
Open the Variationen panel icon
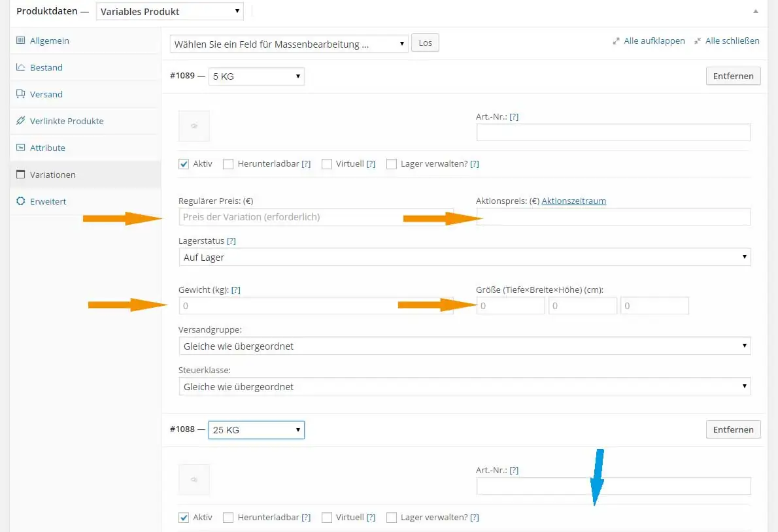tap(20, 175)
